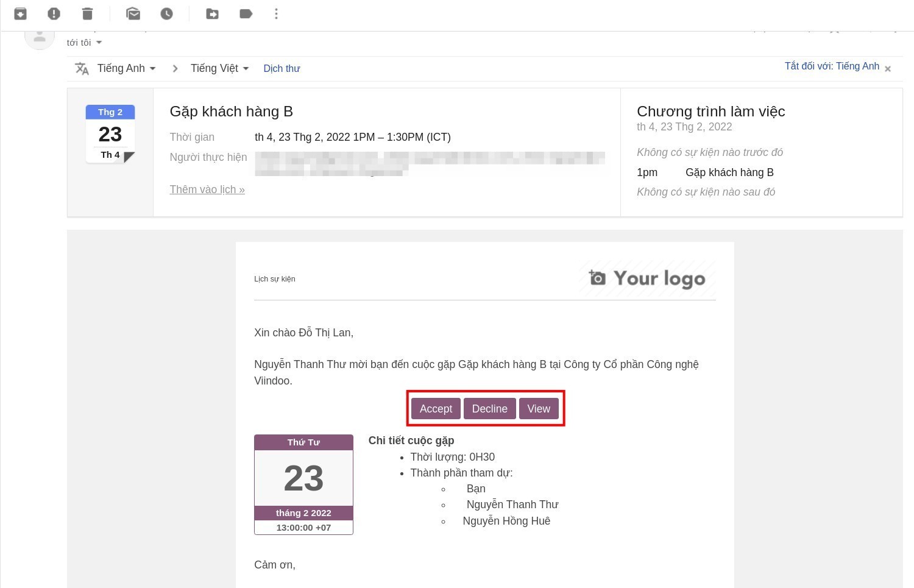Open the Labels icon
Screen dimensions: 914x588
click(246, 13)
